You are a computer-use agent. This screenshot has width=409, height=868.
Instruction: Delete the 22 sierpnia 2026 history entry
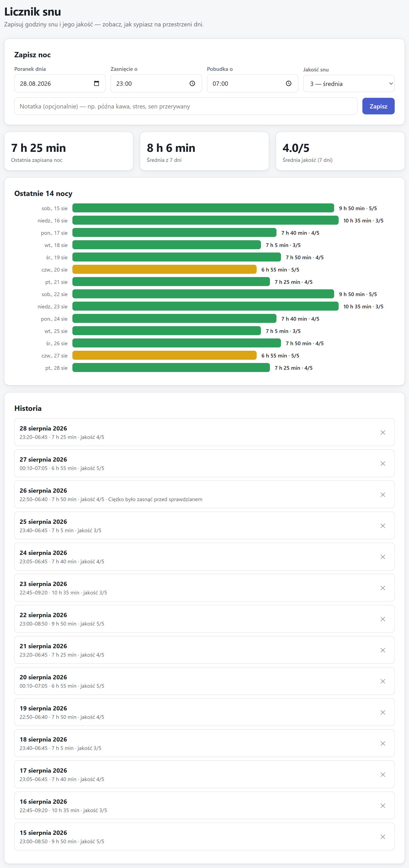383,619
